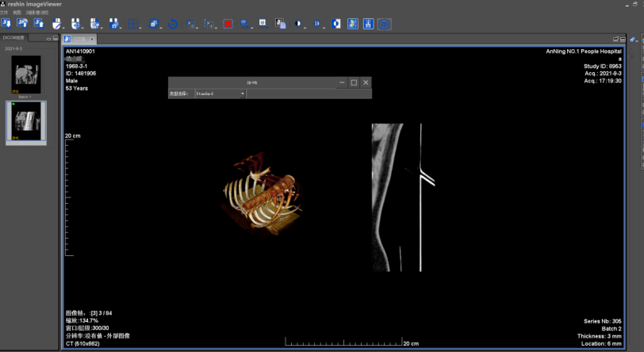
Task: Open the grid layout tool
Action: point(132,24)
